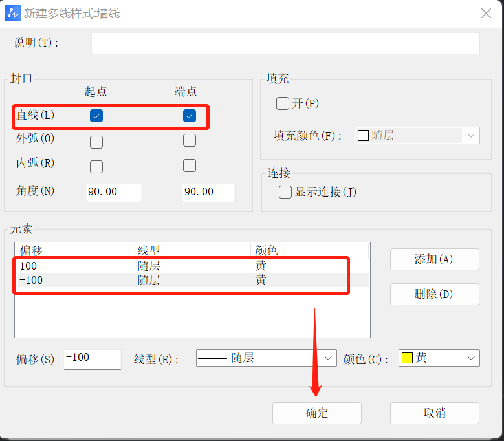Image resolution: width=504 pixels, height=441 pixels.
Task: Click the multiline style app icon in title bar
Action: [13, 13]
